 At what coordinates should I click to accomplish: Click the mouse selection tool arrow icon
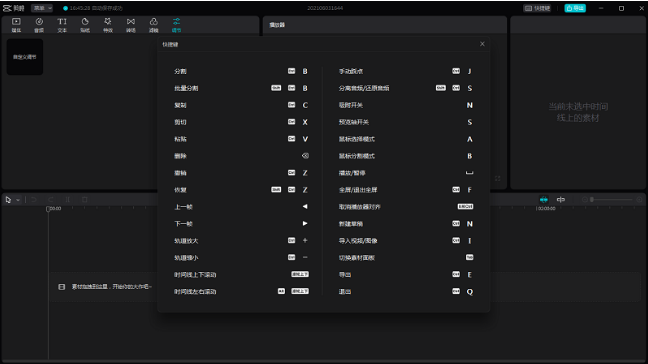(8, 200)
